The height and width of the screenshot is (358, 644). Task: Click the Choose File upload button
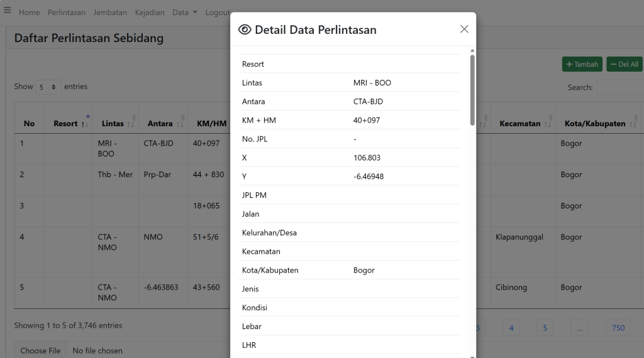40,350
